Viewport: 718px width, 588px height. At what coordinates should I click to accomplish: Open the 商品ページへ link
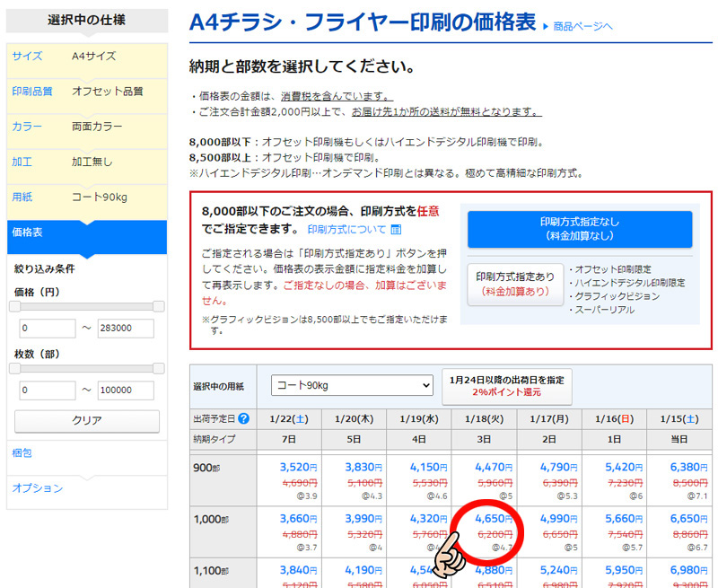tap(582, 26)
